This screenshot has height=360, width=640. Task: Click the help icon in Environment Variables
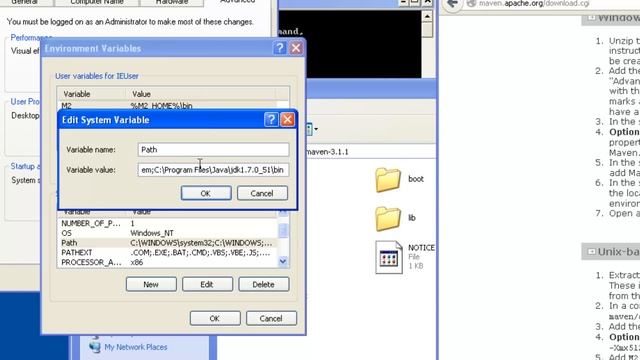pyautogui.click(x=280, y=48)
